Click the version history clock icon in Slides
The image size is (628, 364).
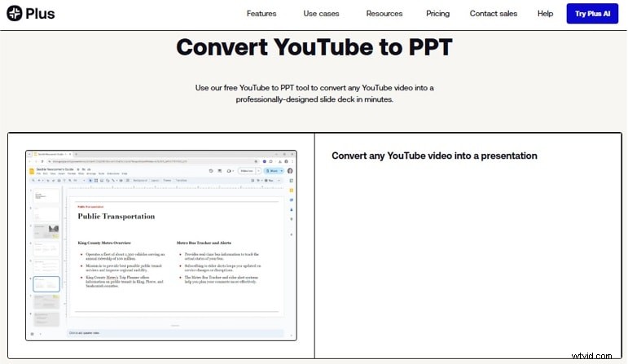click(x=211, y=171)
